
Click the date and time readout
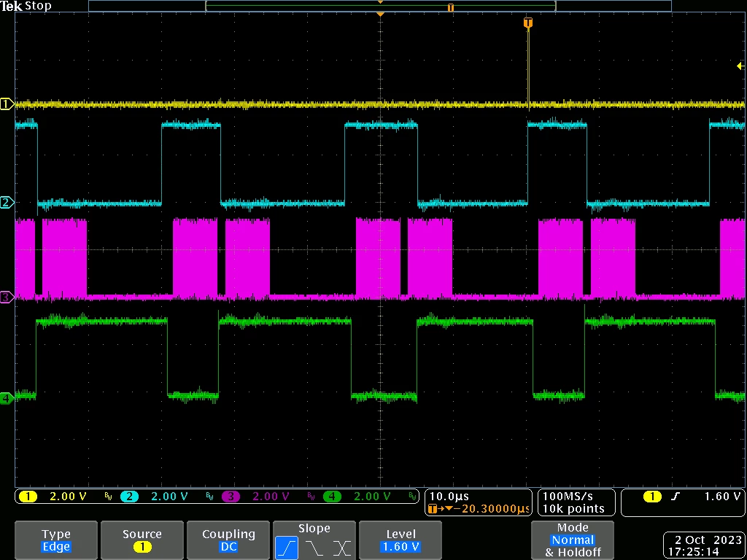(703, 545)
